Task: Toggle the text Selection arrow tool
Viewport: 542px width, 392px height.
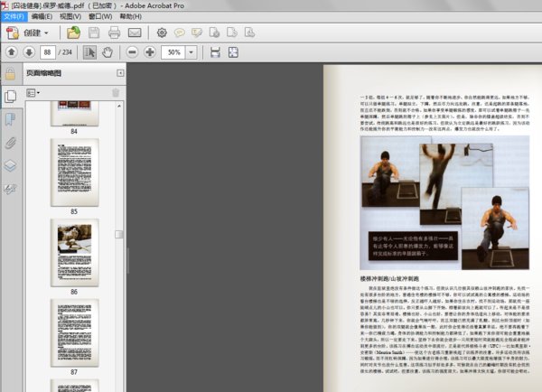Action: 90,53
